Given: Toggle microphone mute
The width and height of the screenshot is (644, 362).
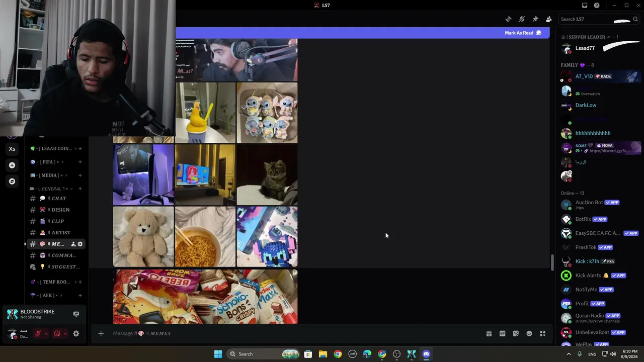Looking at the screenshot, I should coord(37,333).
